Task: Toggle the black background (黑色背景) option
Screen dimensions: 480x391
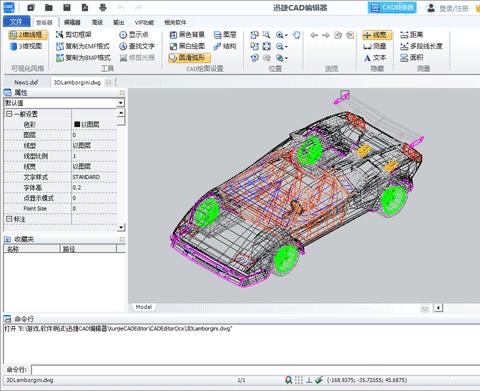Action: coord(187,35)
